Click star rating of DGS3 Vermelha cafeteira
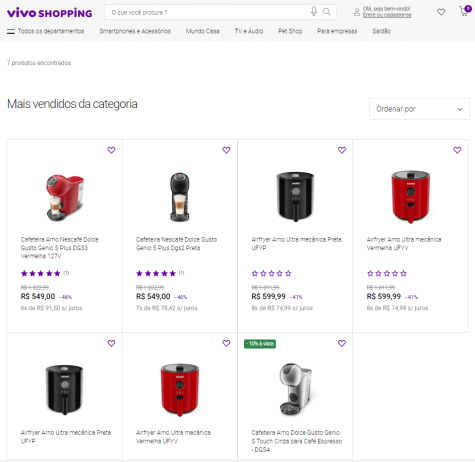This screenshot has height=462, width=475. pos(41,273)
